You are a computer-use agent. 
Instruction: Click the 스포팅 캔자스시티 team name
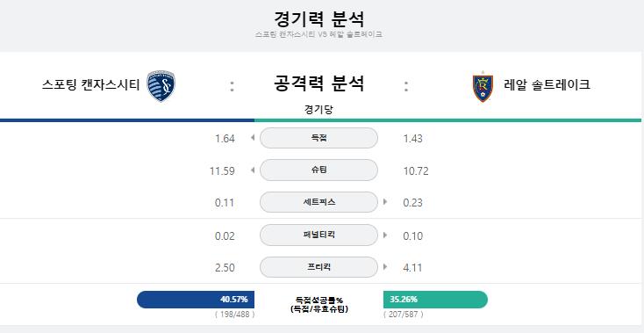pyautogui.click(x=90, y=85)
